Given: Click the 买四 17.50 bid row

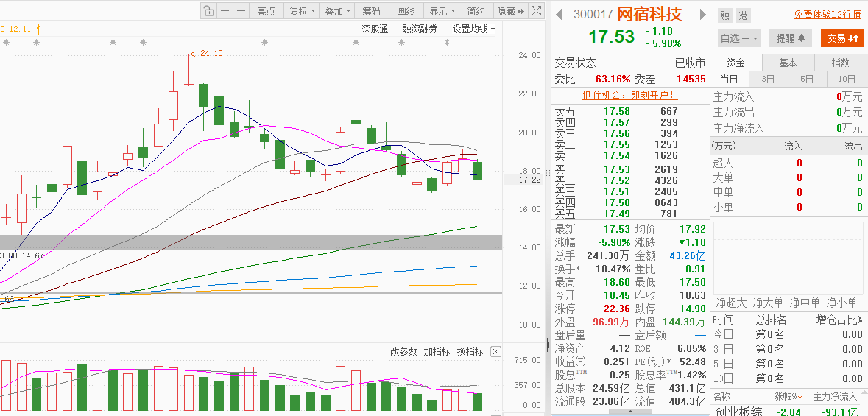Looking at the screenshot, I should (630, 202).
